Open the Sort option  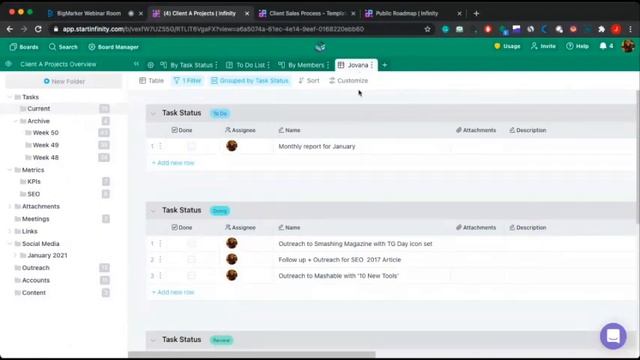(x=309, y=80)
